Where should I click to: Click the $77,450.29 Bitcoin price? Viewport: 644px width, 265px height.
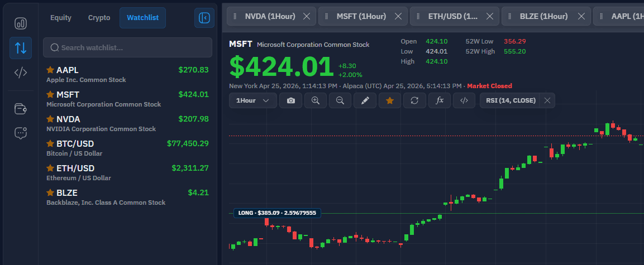point(188,143)
